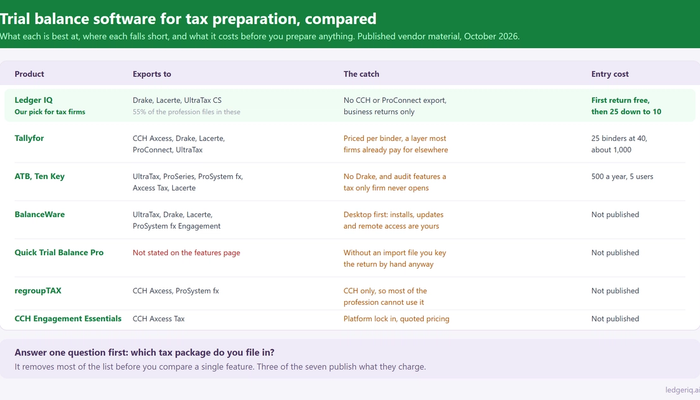Click the 'Product' column header

tap(29, 74)
